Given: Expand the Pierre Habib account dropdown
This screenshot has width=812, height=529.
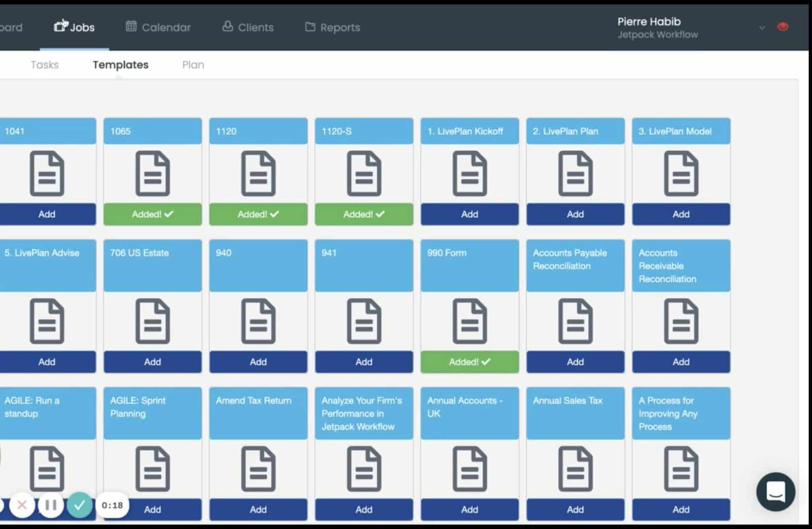Looking at the screenshot, I should 762,27.
